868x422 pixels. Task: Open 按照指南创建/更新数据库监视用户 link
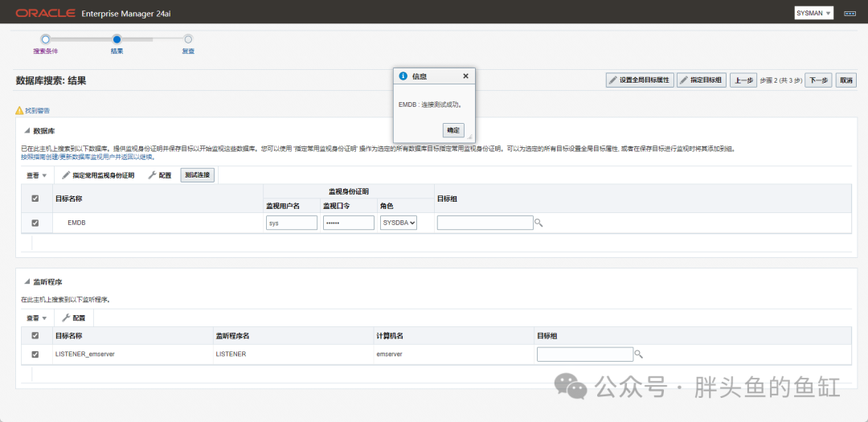88,157
